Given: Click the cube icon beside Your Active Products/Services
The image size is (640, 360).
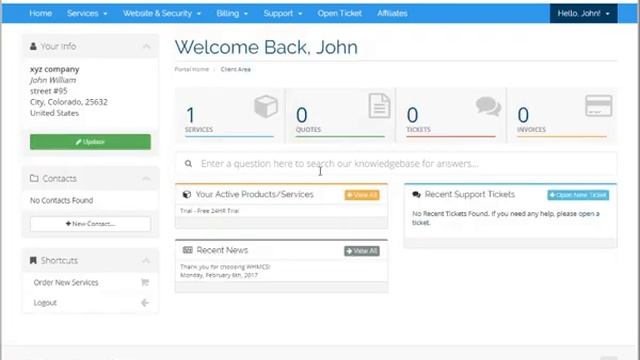Looking at the screenshot, I should pyautogui.click(x=187, y=194).
